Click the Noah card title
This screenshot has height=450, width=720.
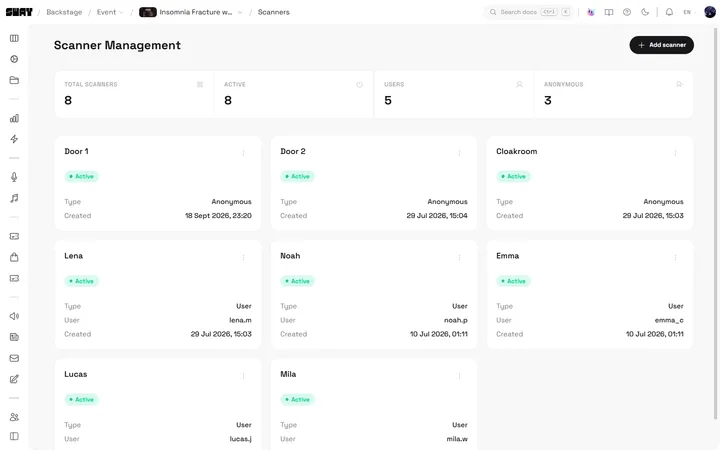(290, 256)
